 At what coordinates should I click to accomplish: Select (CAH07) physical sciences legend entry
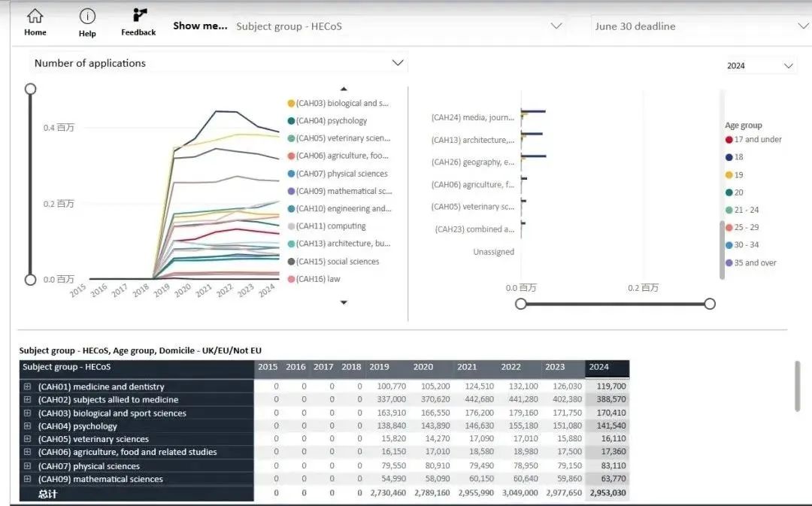tap(338, 174)
